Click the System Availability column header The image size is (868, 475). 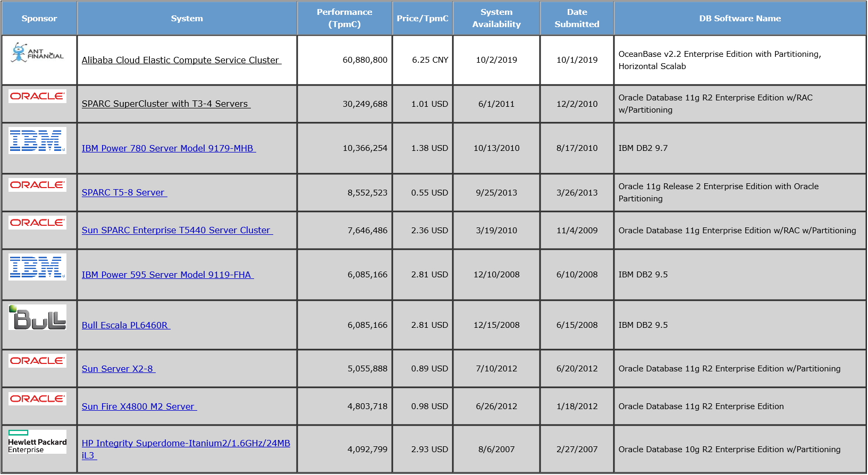(496, 18)
